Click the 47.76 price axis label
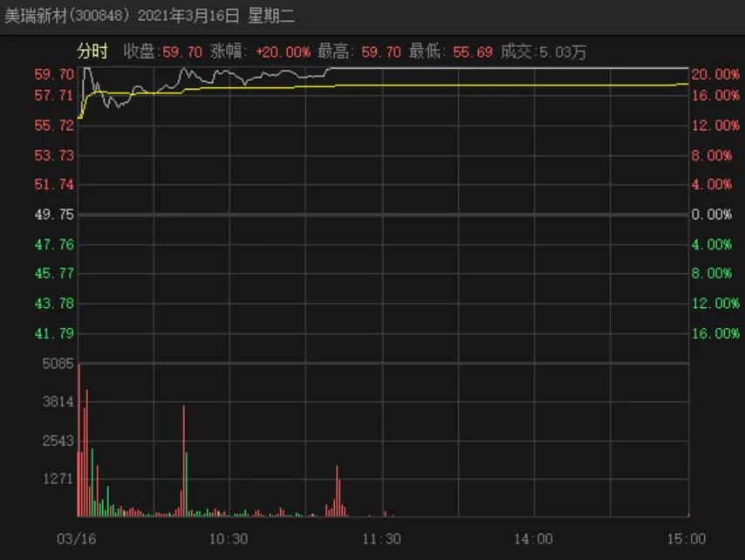The image size is (745, 560). tap(54, 244)
